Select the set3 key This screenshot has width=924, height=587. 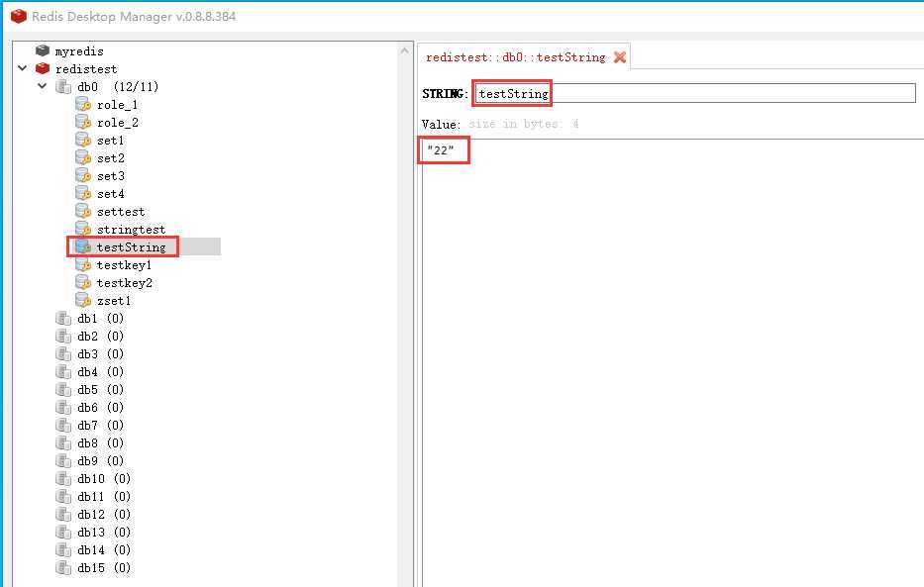pos(110,175)
